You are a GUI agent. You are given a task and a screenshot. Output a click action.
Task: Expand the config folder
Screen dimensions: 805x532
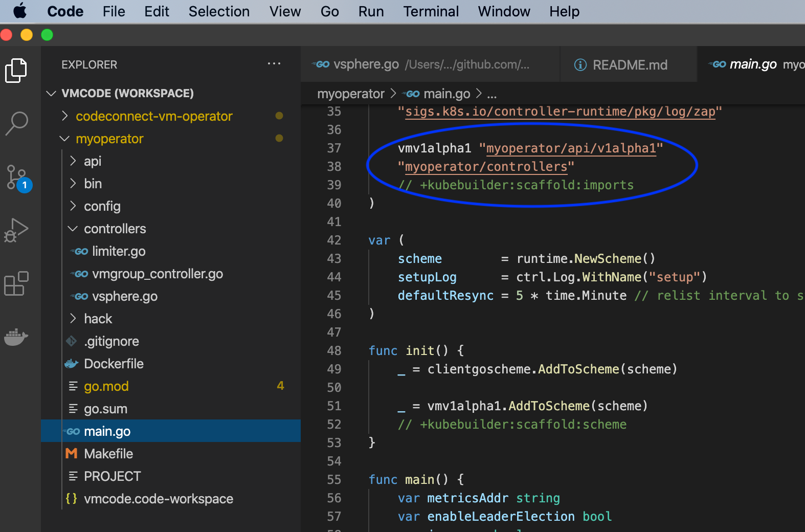click(73, 206)
